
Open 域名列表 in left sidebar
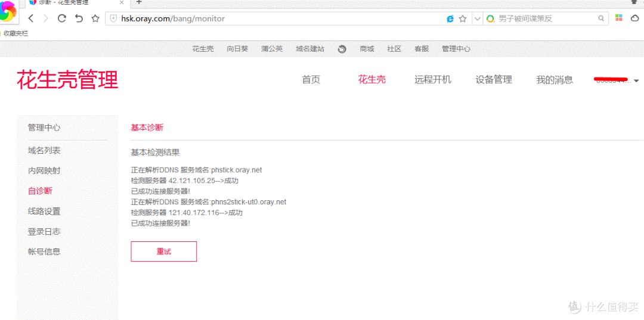[44, 151]
